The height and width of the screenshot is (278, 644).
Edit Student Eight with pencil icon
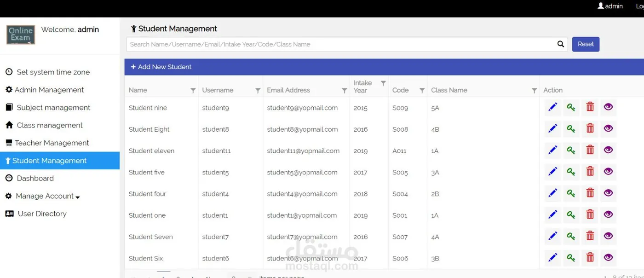553,129
